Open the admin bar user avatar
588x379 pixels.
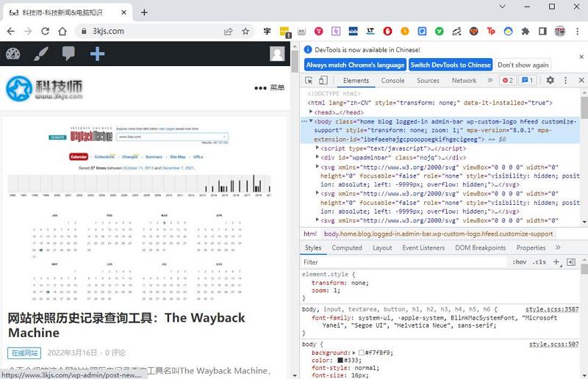pyautogui.click(x=277, y=54)
